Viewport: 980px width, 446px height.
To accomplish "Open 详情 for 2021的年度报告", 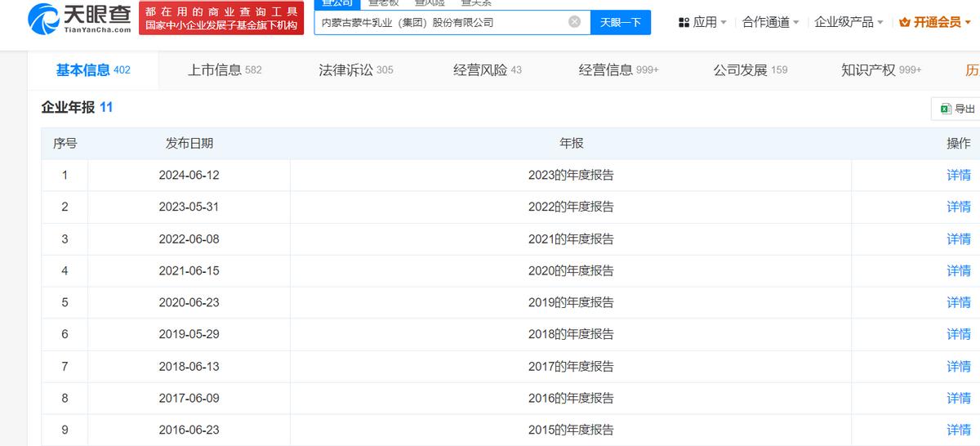I will tap(959, 239).
